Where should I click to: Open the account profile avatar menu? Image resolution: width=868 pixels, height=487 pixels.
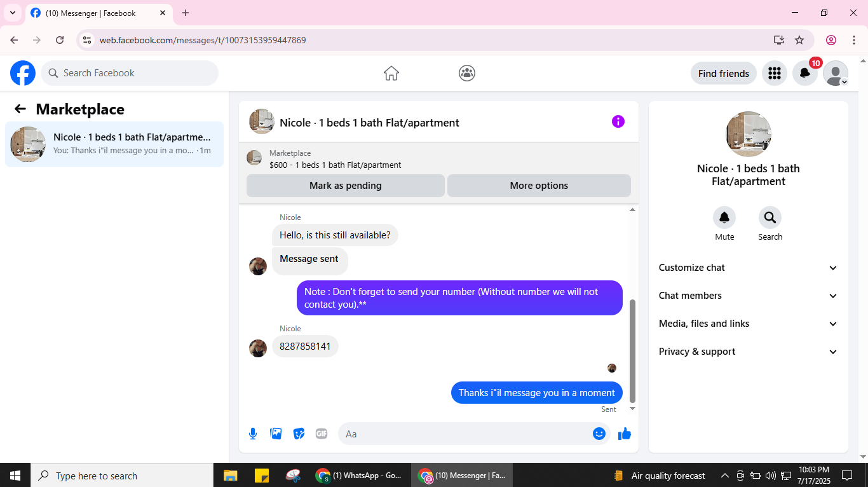(x=836, y=73)
